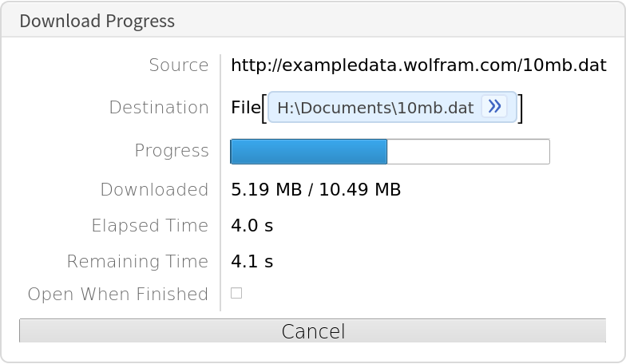This screenshot has height=364, width=626.
Task: Click the Destination row label
Action: (x=158, y=108)
